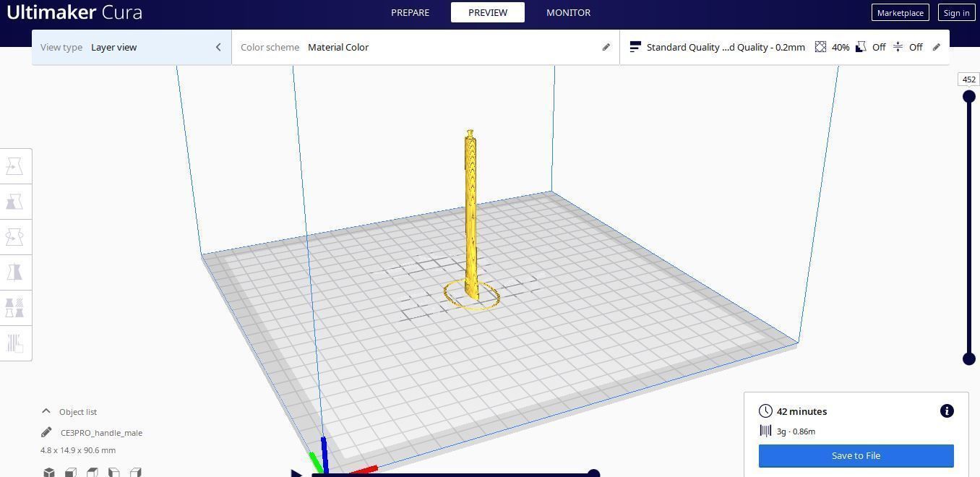The height and width of the screenshot is (477, 980).
Task: Click the material spool usage icon
Action: coord(765,431)
